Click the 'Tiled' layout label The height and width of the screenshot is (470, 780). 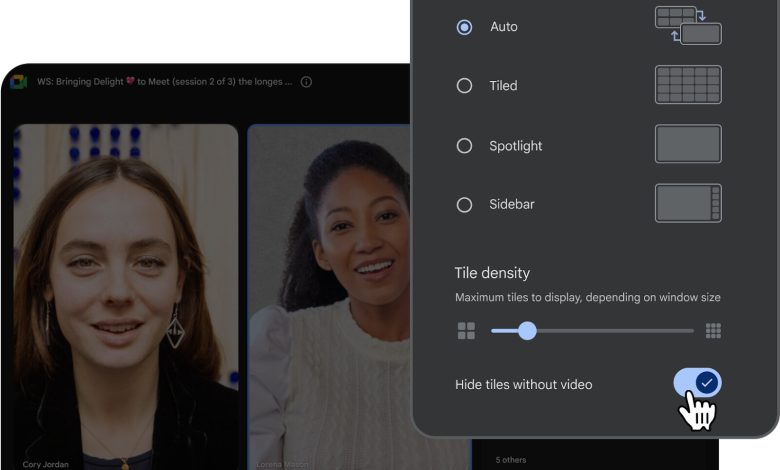click(x=503, y=86)
